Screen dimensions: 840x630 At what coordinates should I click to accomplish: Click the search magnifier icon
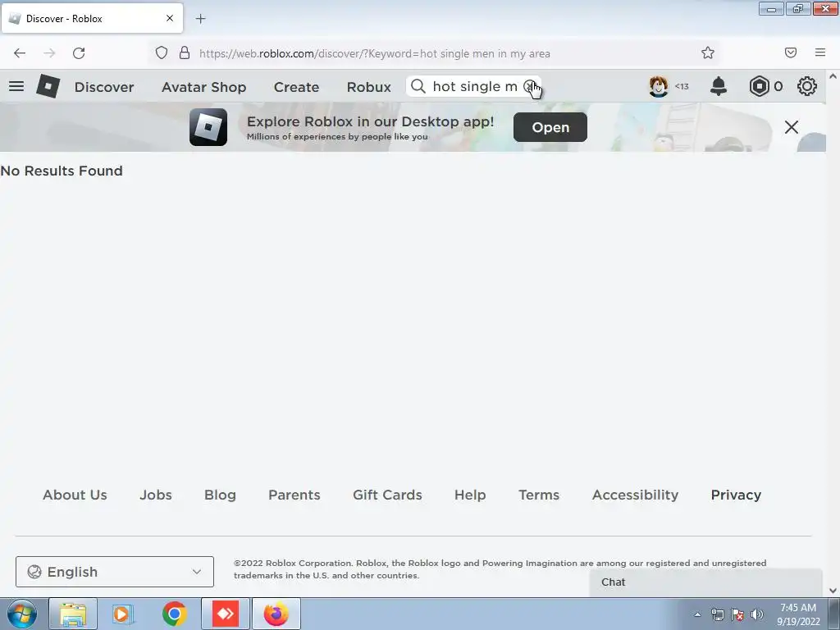click(418, 86)
